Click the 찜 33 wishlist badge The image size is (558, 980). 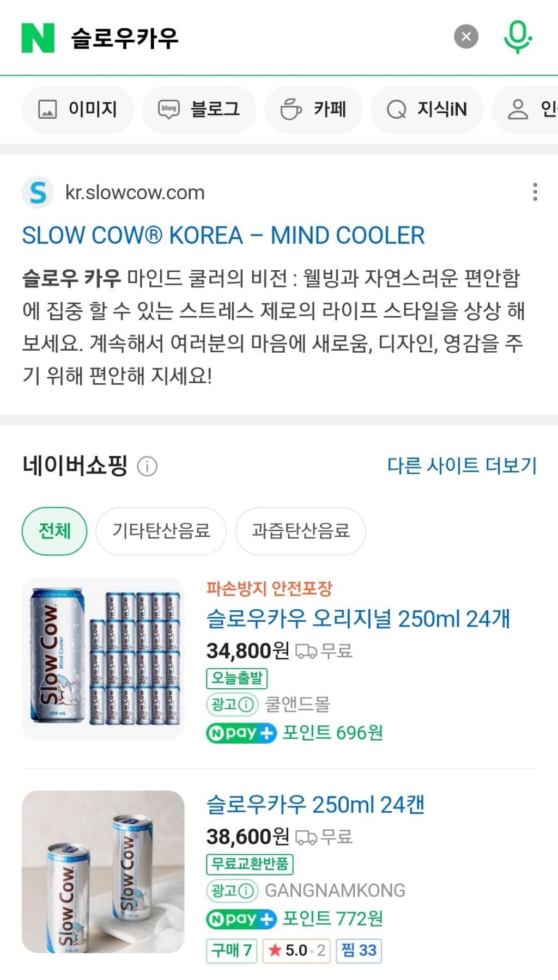(359, 951)
